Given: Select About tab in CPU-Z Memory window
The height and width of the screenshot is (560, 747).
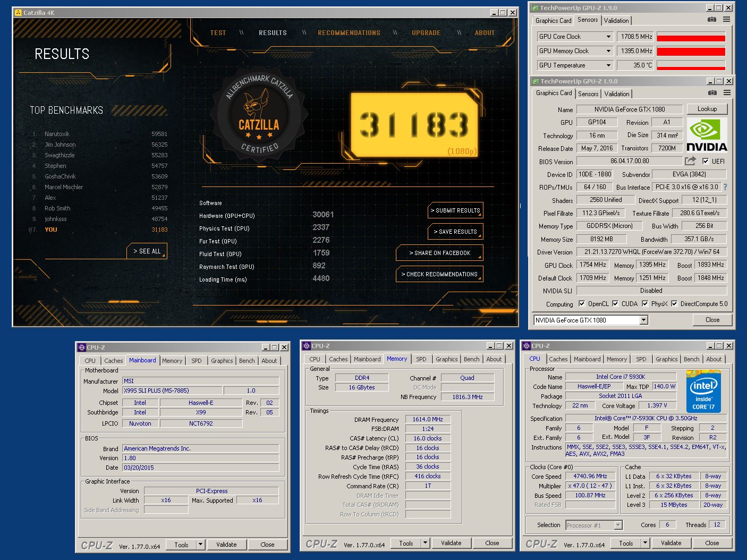Looking at the screenshot, I should point(494,359).
